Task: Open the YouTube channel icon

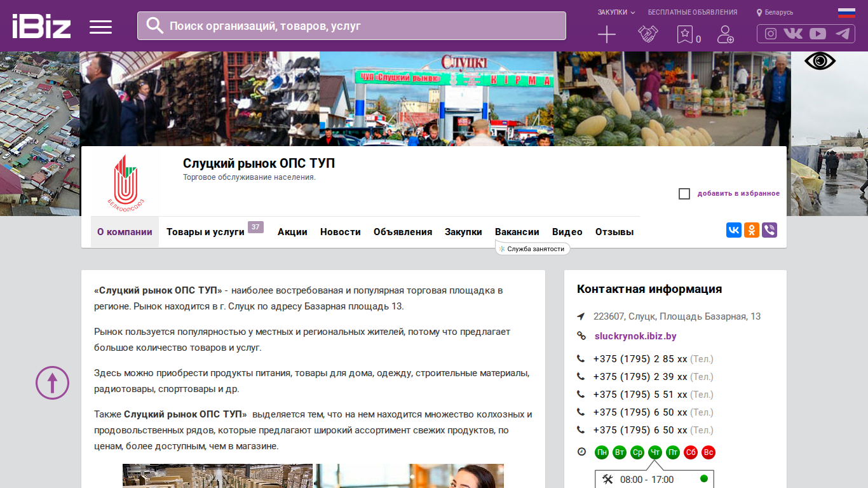Action: point(818,34)
